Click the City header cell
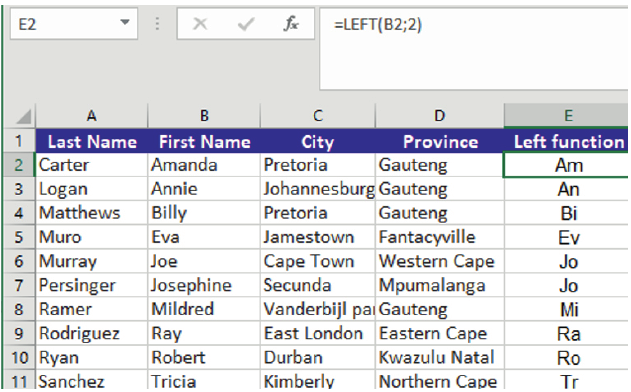The height and width of the screenshot is (392, 631). coord(318,141)
